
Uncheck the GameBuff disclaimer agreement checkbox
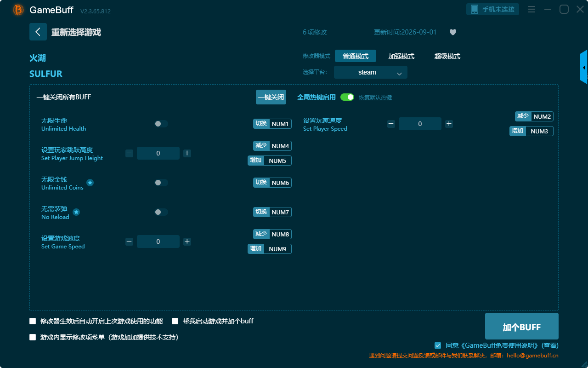[438, 345]
